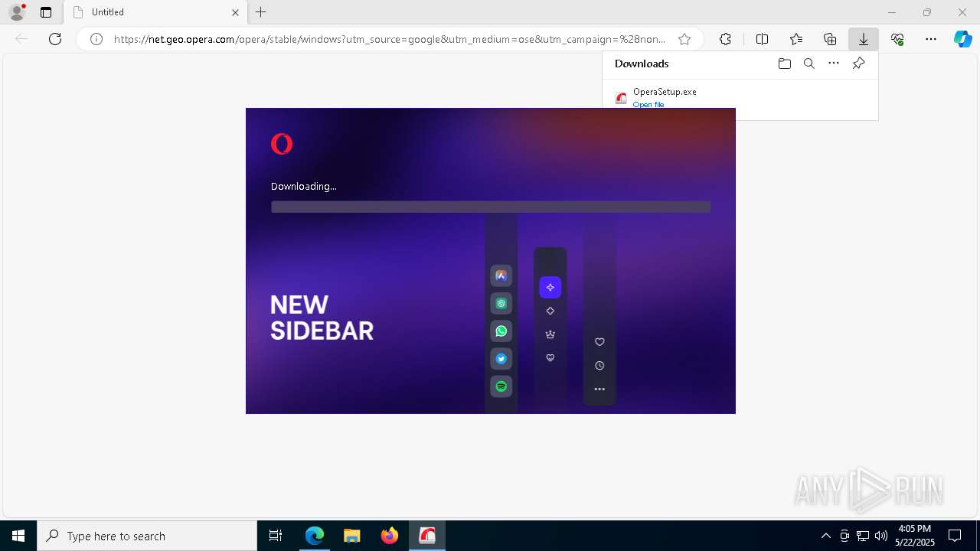Open the tab actions menu icon
Screen dimensions: 980x551
pyautogui.click(x=46, y=12)
